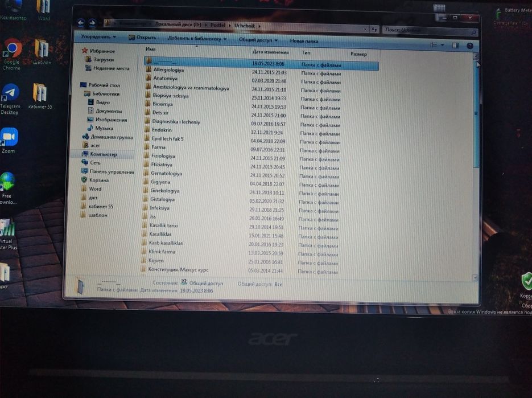Screen dimensions: 532x398
Task: Open the view options dropdown arrow
Action: [x=442, y=45]
